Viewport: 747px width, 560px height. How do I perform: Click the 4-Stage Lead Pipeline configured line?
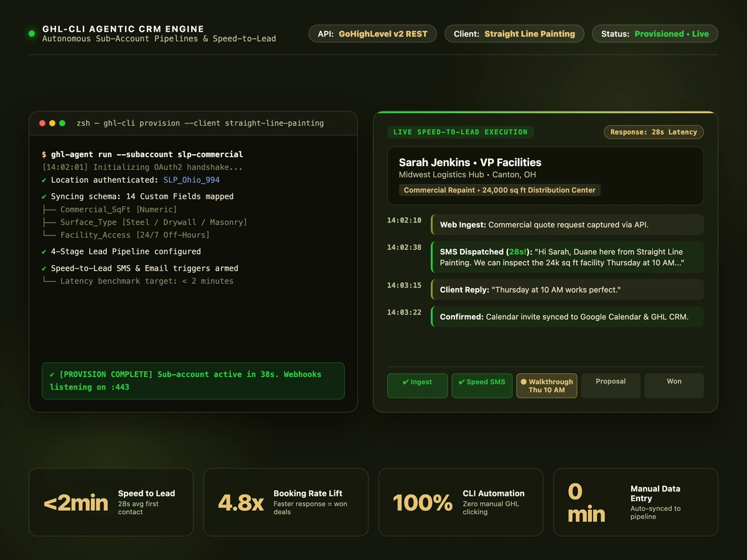click(121, 251)
